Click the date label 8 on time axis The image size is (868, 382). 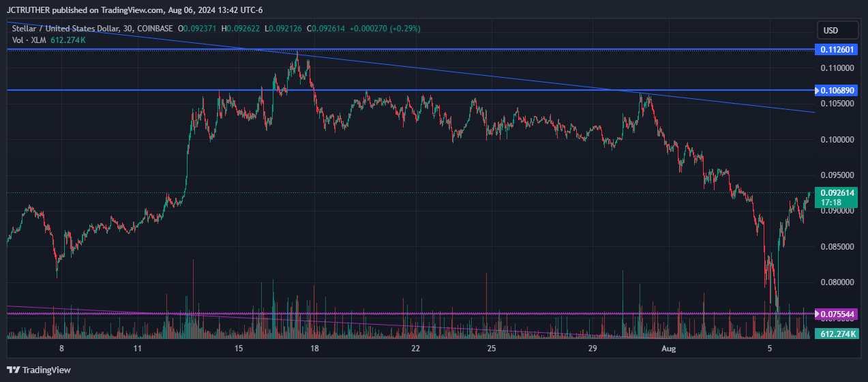(62, 349)
